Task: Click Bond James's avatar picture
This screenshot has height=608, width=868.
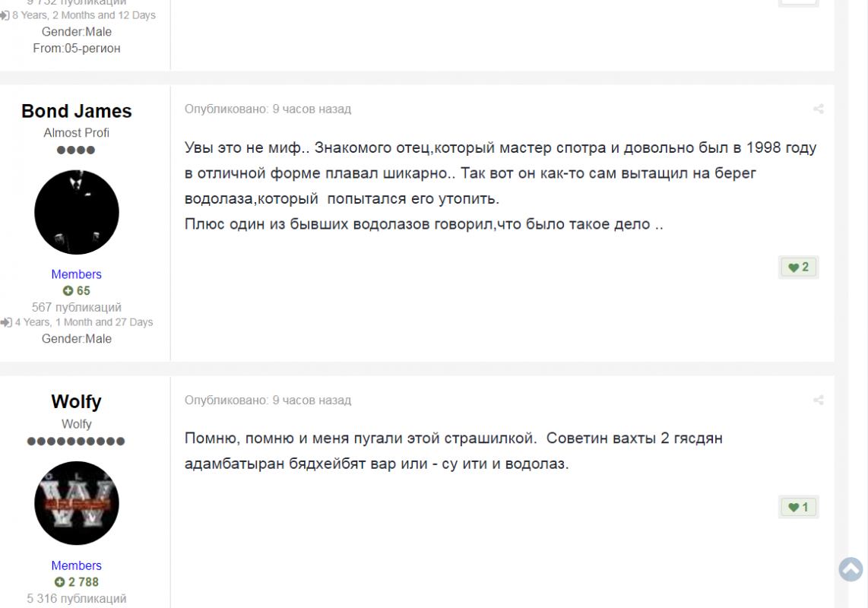Action: click(x=76, y=212)
